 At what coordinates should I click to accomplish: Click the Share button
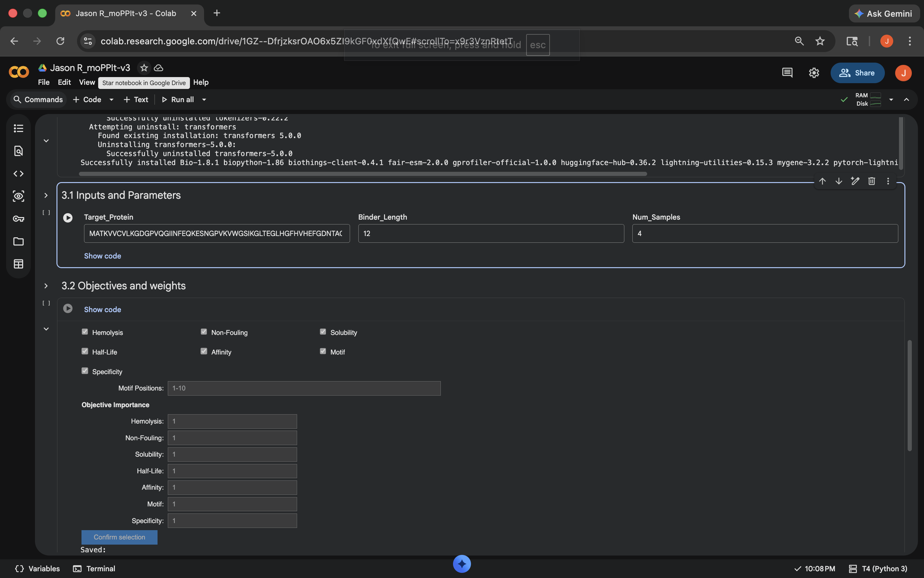coord(857,73)
